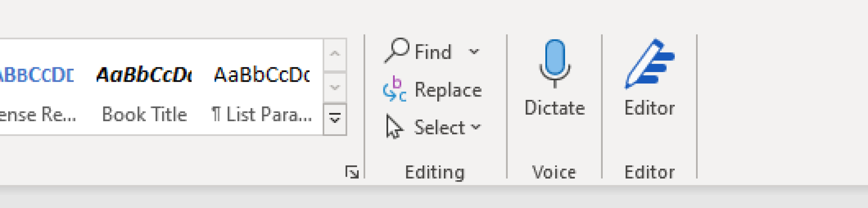Click the Find text label
This screenshot has height=208, width=868.
click(x=433, y=52)
